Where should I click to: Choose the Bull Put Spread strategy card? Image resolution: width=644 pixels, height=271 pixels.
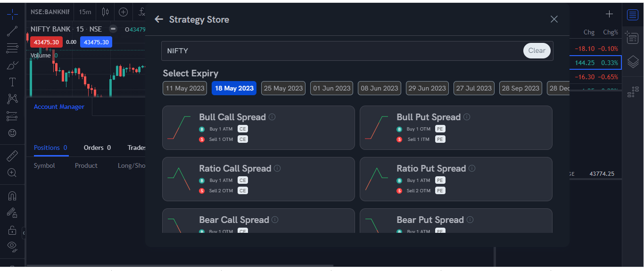456,128
